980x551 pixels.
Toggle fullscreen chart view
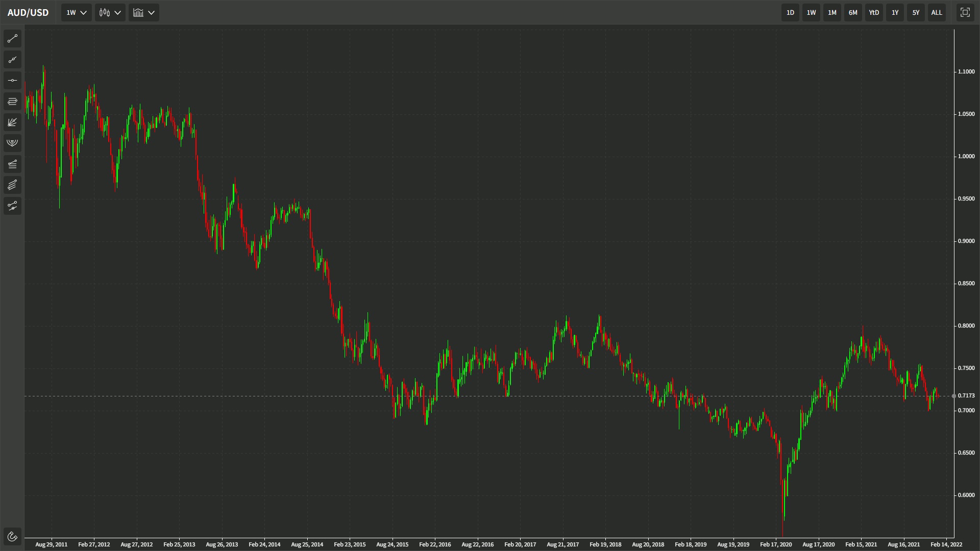tap(965, 13)
